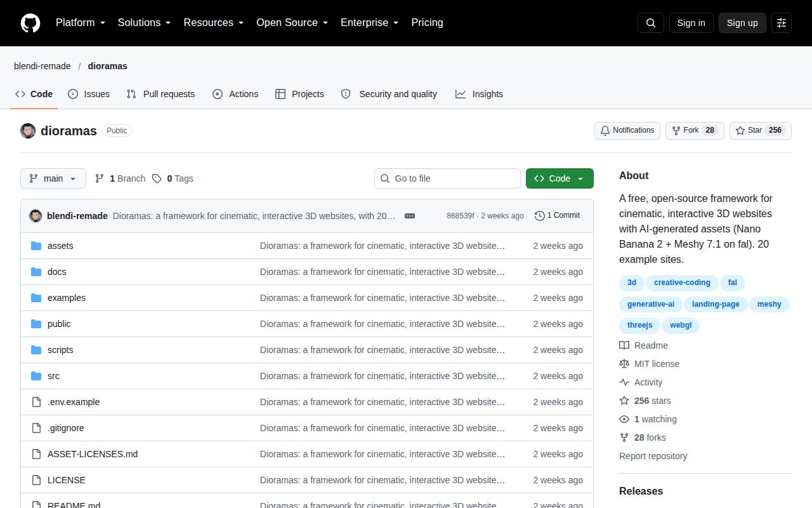Open the Pricing link in header

pyautogui.click(x=427, y=23)
